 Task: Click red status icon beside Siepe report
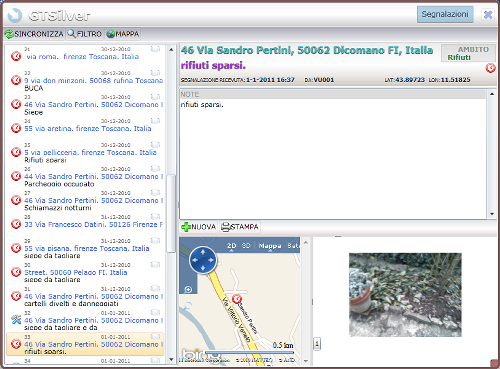pyautogui.click(x=16, y=104)
